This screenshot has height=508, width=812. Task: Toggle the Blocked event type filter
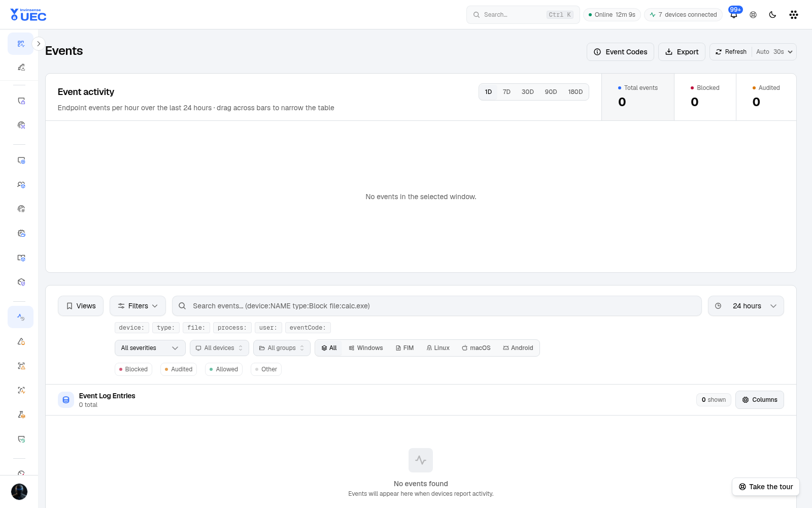133,369
